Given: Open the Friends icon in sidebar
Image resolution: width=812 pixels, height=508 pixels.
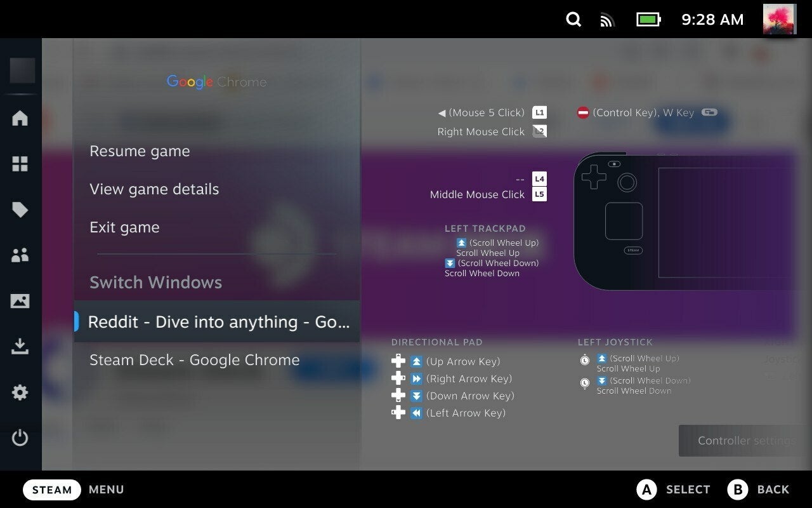Looking at the screenshot, I should coord(20,255).
